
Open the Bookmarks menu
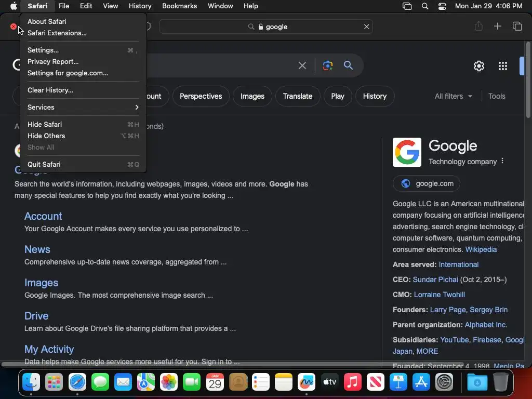(179, 6)
